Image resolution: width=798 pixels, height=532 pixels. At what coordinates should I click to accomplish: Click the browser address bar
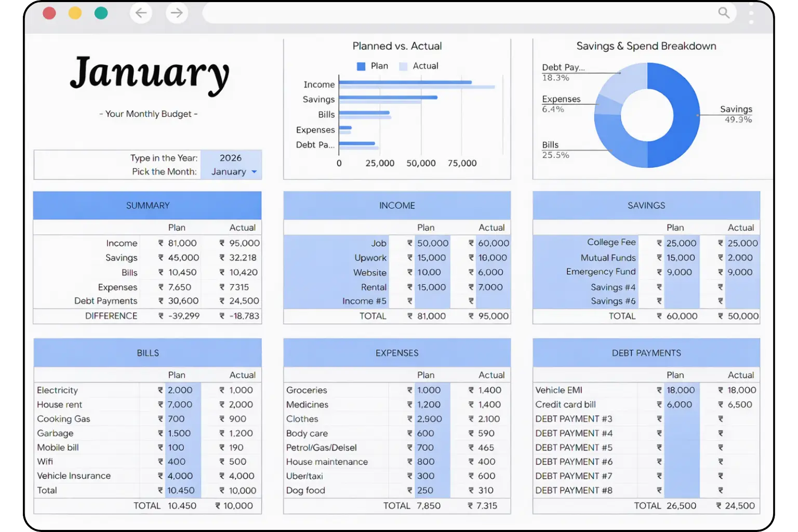pos(457,13)
